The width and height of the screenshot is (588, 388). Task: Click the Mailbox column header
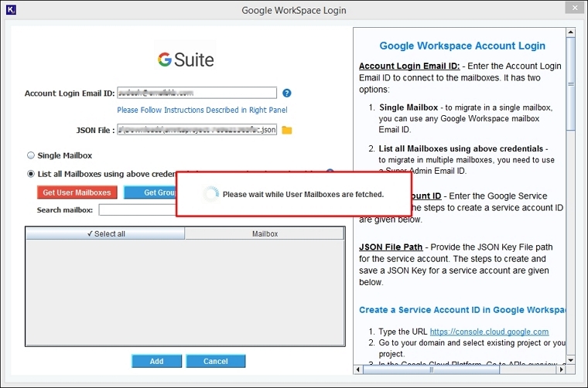point(265,233)
